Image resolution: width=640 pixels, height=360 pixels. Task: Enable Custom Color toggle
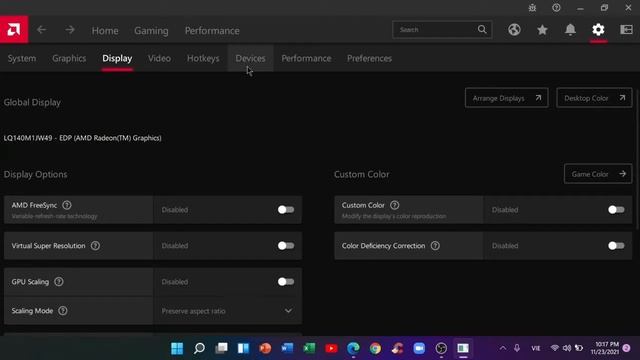tap(616, 210)
